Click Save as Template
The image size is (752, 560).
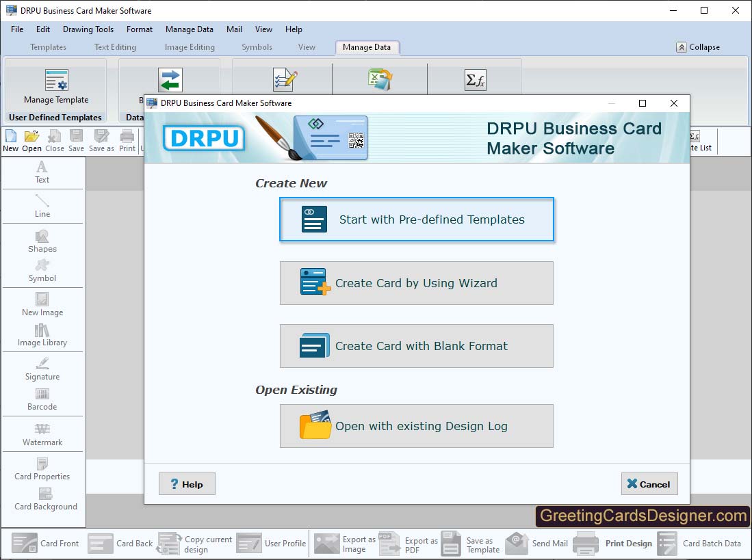(470, 544)
